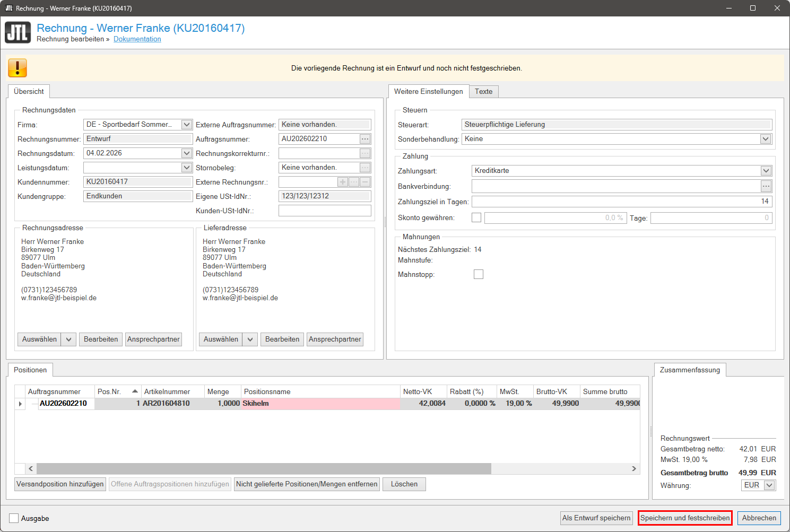Click minus icon next to Externe Rechnungsnr.
Viewport: 790px width, 532px height.
(365, 182)
